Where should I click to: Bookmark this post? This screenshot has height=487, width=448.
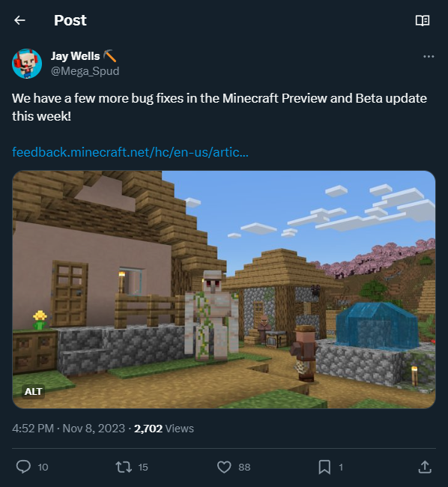(x=324, y=467)
